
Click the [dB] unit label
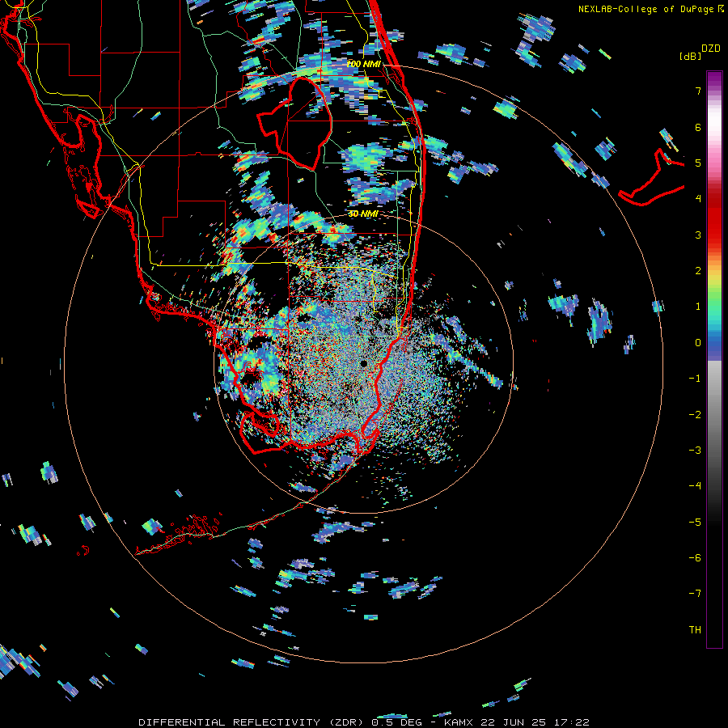pyautogui.click(x=690, y=56)
